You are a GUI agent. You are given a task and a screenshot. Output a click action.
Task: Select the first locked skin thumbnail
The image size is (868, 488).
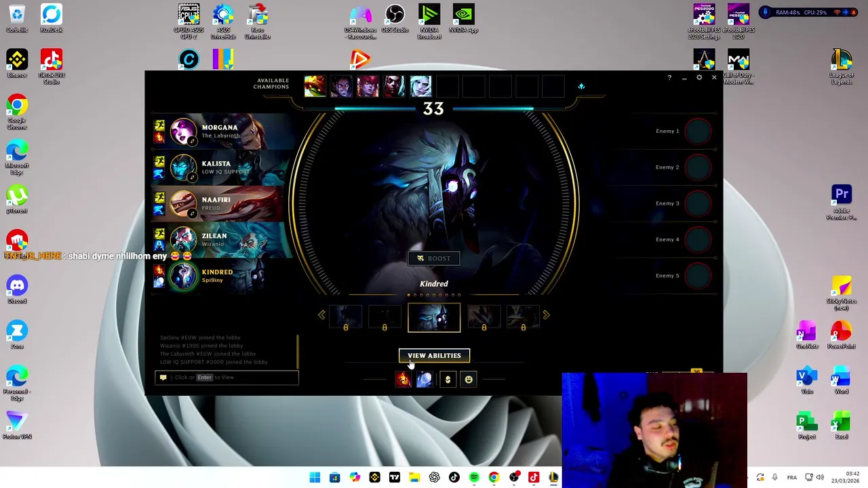point(346,318)
